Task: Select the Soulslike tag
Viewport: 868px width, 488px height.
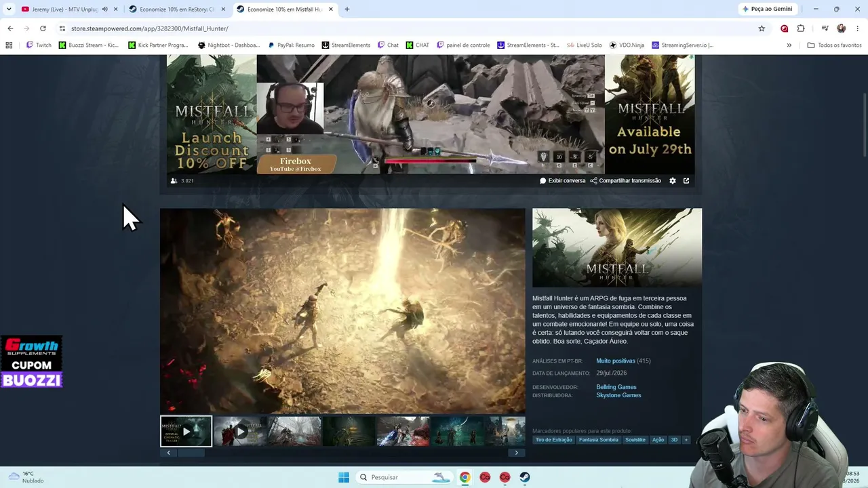Action: click(x=635, y=440)
